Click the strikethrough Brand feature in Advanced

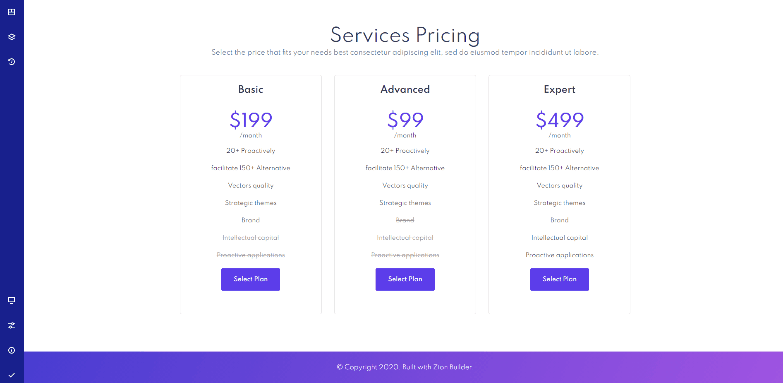[405, 220]
